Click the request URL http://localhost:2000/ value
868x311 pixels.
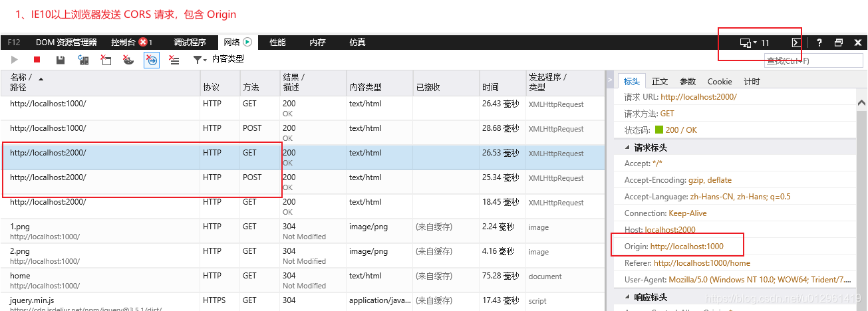698,97
